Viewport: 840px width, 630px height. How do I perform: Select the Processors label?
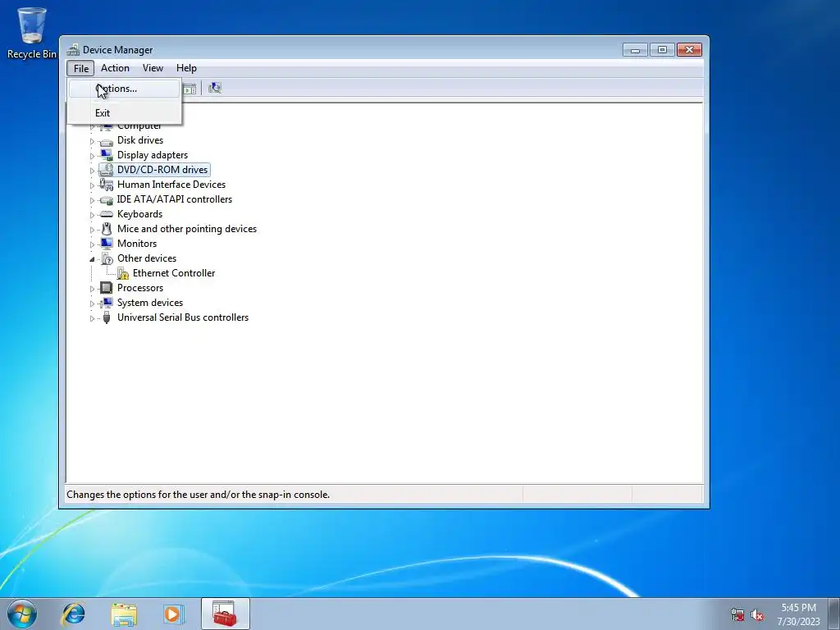[140, 288]
